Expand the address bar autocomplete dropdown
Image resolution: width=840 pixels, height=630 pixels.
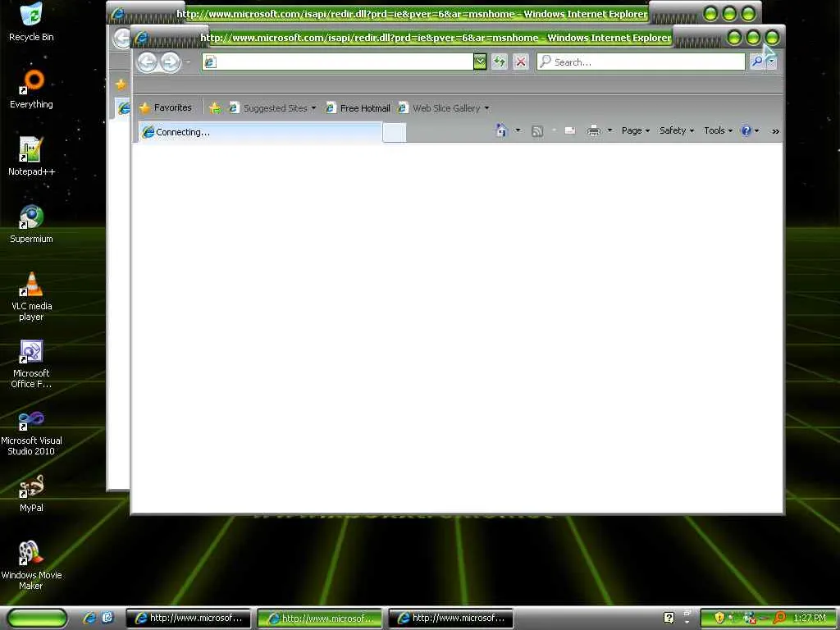coord(480,62)
